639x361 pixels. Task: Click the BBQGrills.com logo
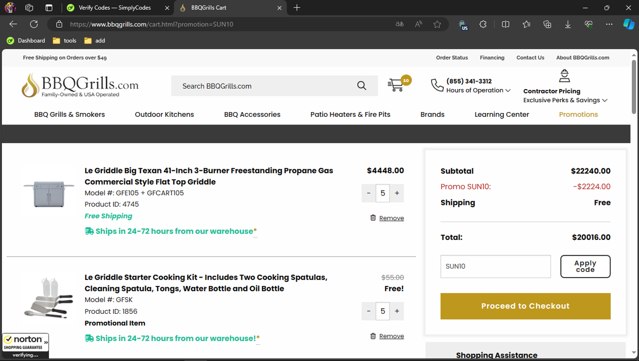[80, 86]
